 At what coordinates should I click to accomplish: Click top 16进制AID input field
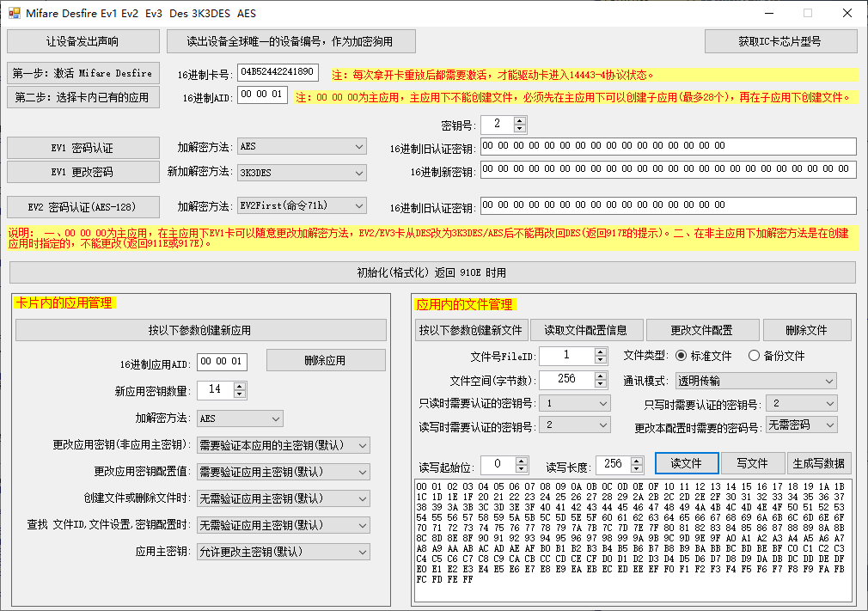point(262,95)
